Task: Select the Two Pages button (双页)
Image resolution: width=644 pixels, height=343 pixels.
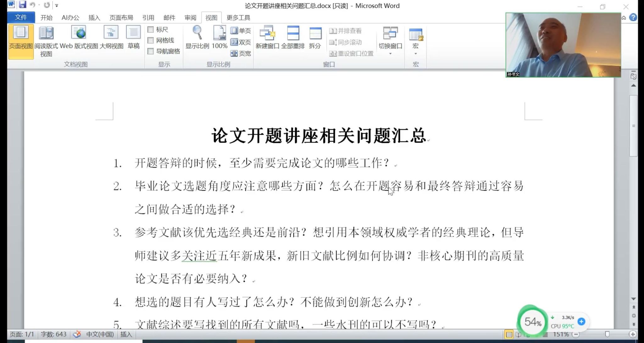Action: 241,42
